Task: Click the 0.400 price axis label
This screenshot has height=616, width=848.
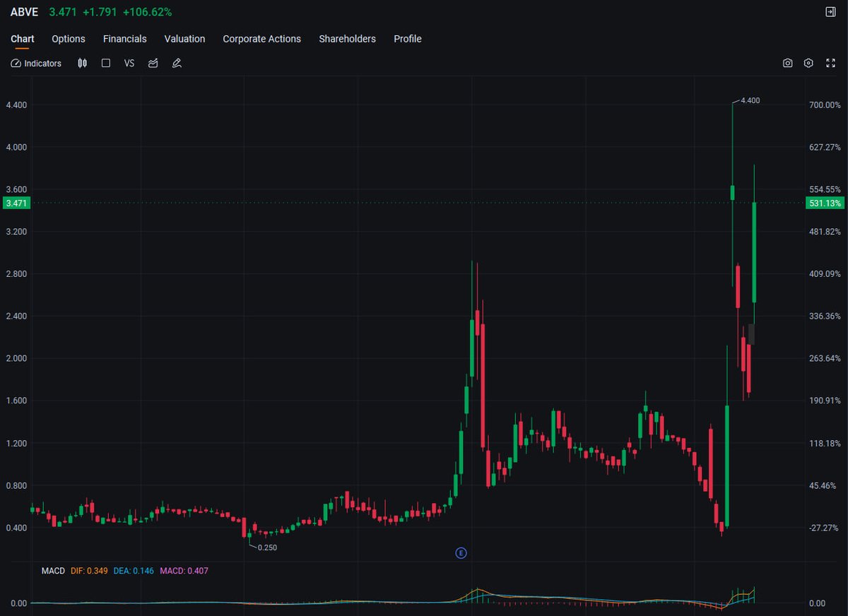Action: click(x=16, y=528)
